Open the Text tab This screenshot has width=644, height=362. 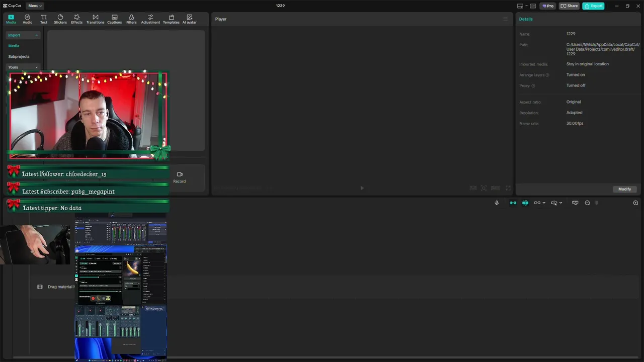(x=44, y=19)
